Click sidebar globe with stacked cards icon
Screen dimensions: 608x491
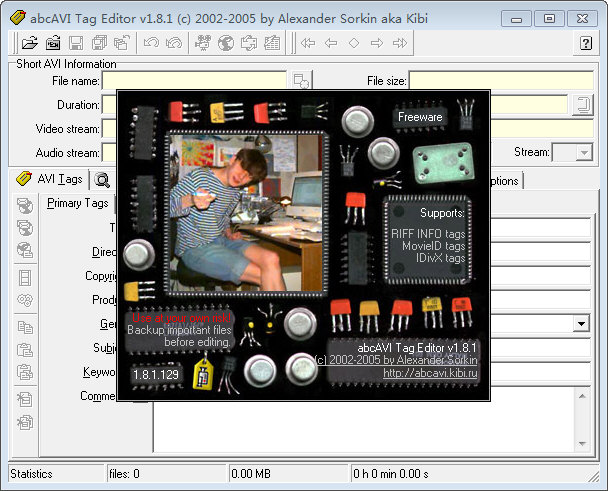(x=25, y=228)
